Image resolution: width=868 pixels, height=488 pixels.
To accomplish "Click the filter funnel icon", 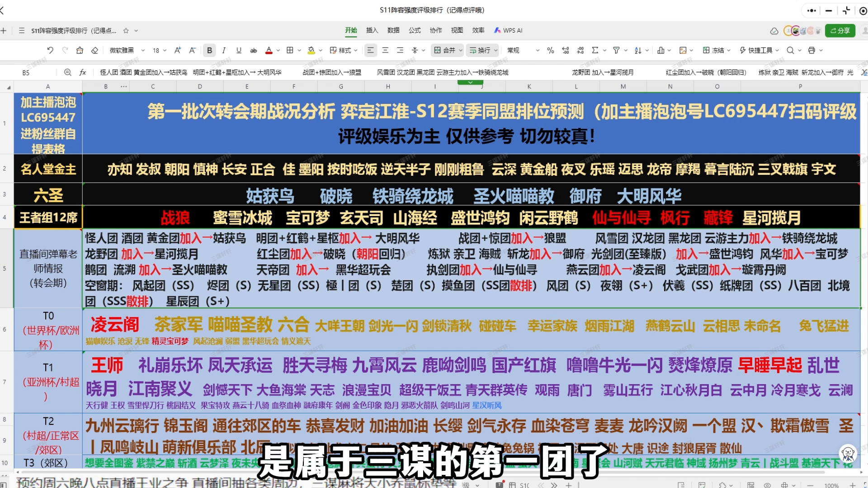I will 616,50.
